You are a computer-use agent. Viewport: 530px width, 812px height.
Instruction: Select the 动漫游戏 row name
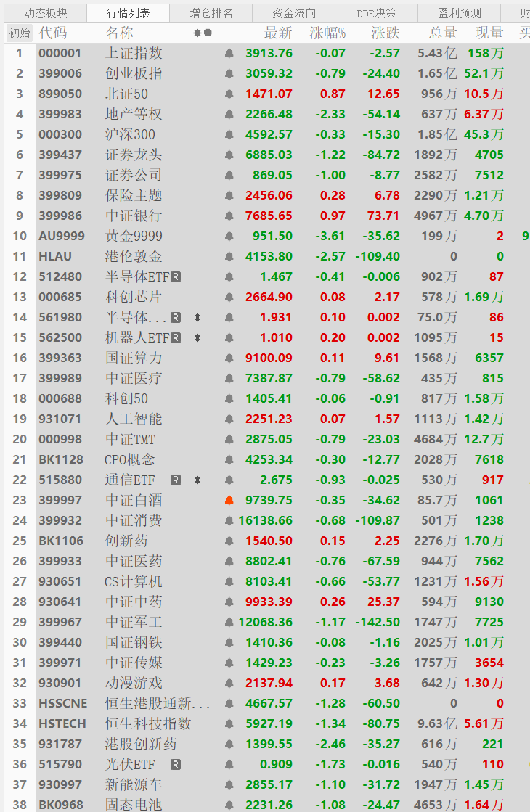pos(134,683)
